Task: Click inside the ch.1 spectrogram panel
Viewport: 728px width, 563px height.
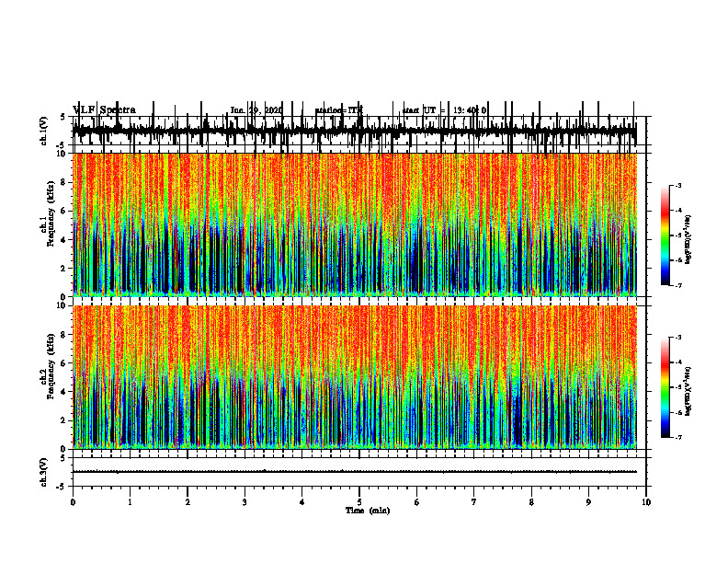Action: click(x=355, y=224)
